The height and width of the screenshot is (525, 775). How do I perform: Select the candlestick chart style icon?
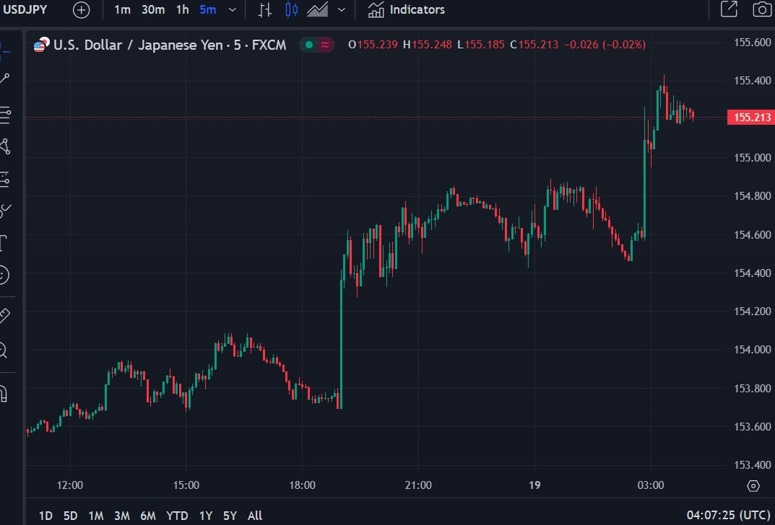pos(292,10)
